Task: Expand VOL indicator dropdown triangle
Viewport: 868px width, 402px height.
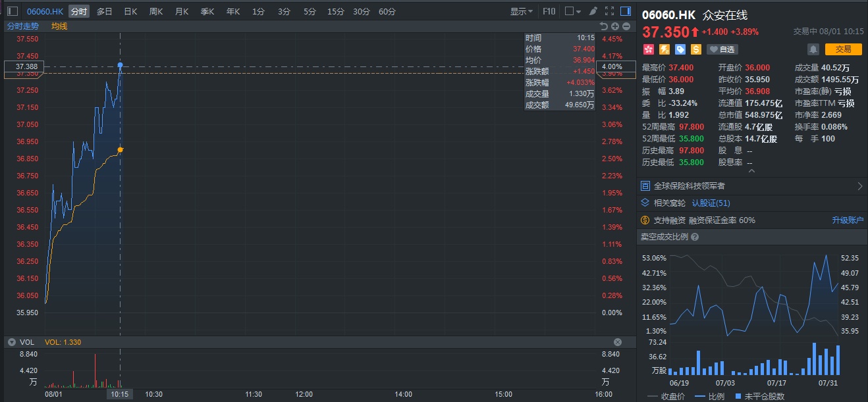Action: click(x=11, y=342)
